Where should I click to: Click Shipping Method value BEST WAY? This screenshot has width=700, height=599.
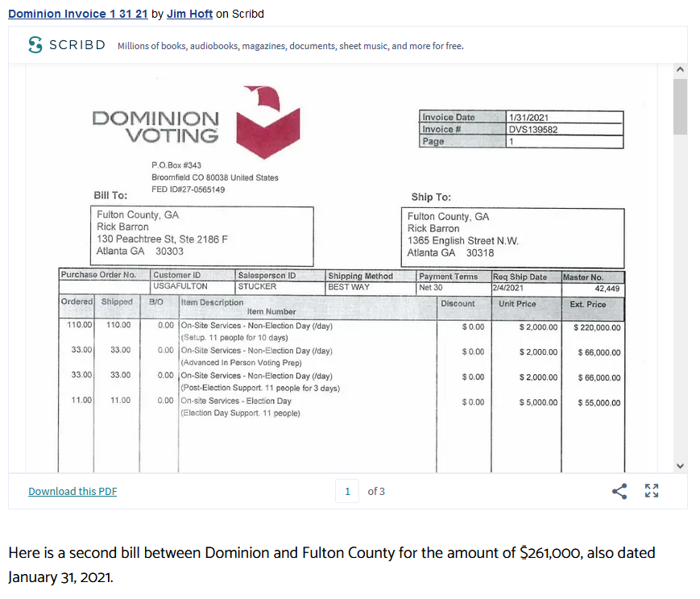tap(349, 287)
